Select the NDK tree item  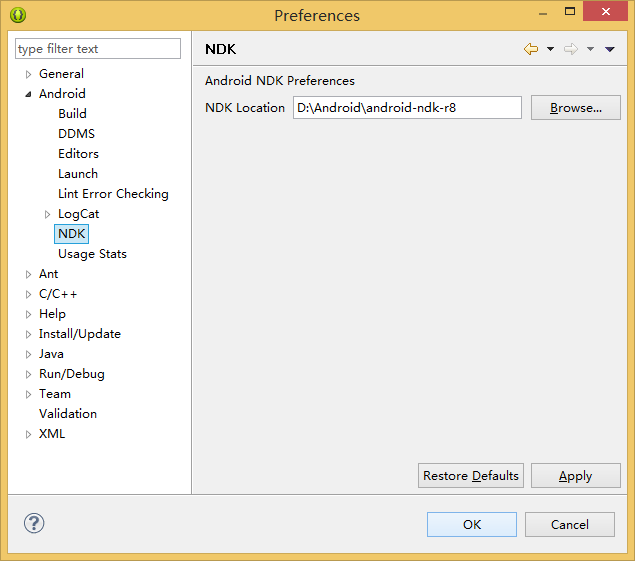coord(71,234)
